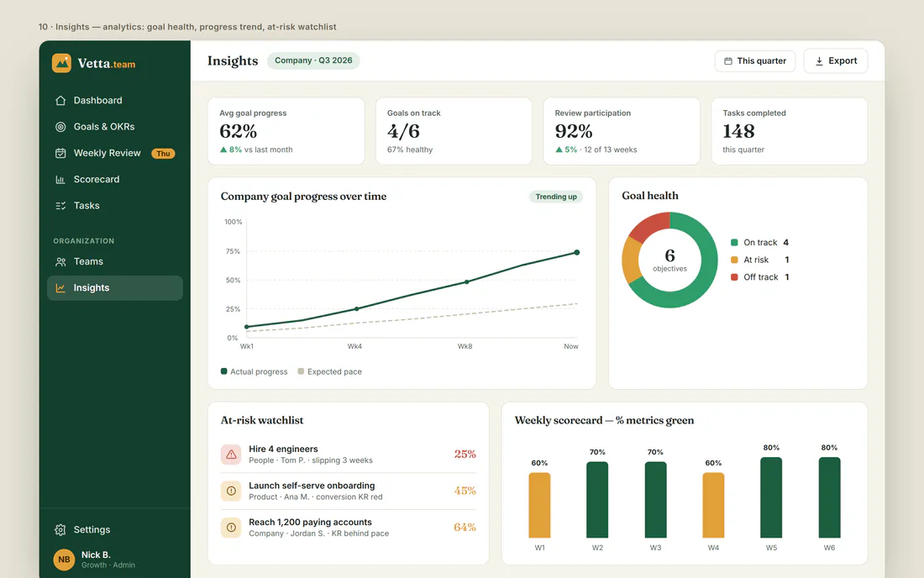Click the green up arrow beside 8%
This screenshot has height=578, width=924.
(x=223, y=150)
